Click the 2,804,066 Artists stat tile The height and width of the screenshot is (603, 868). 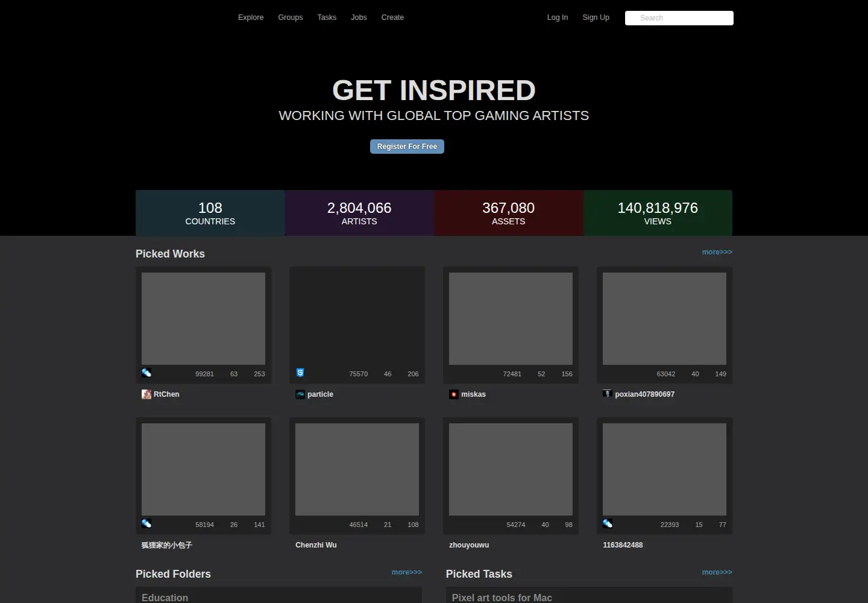(359, 213)
